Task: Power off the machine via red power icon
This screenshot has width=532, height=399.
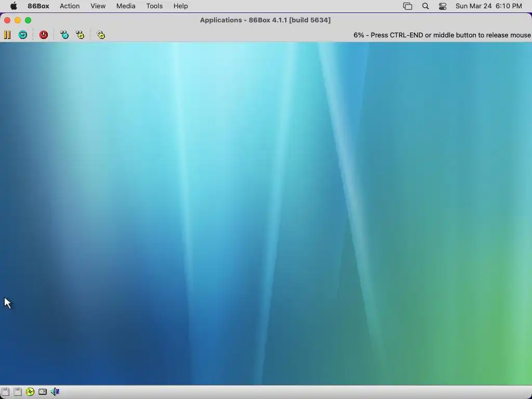Action: [44, 35]
